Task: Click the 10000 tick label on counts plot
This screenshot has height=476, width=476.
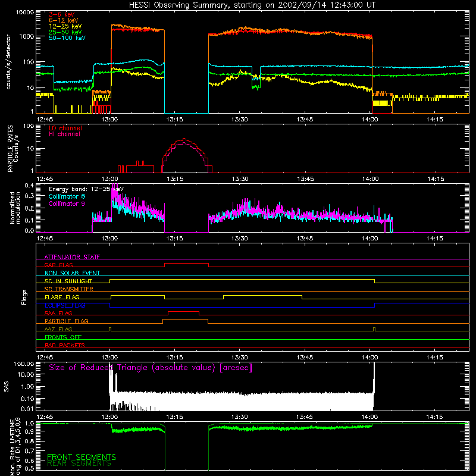Action: coord(24,12)
